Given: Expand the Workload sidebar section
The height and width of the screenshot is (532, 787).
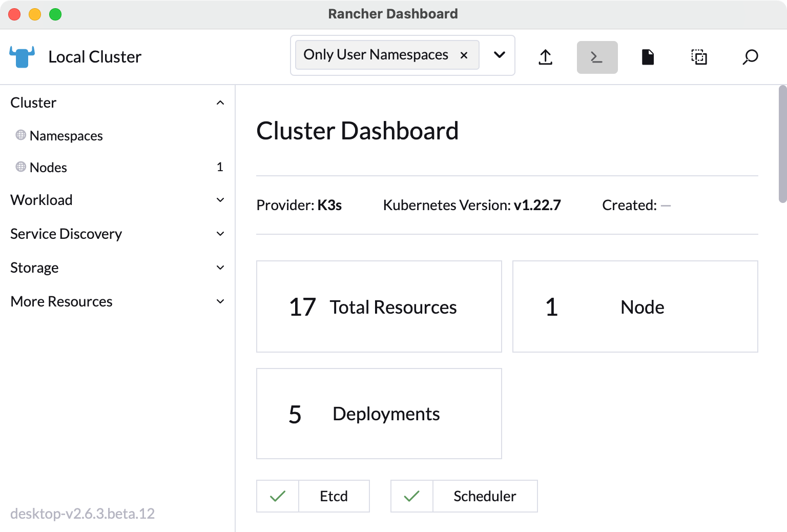Looking at the screenshot, I should click(x=220, y=200).
